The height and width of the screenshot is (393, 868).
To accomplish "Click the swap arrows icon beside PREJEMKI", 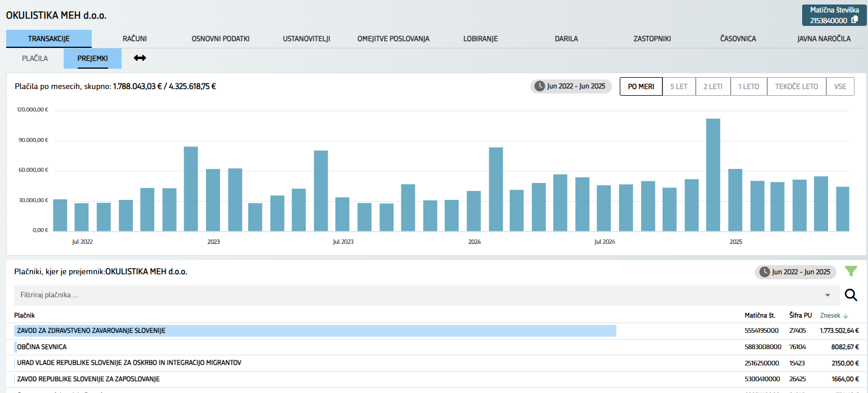I will pyautogui.click(x=140, y=58).
